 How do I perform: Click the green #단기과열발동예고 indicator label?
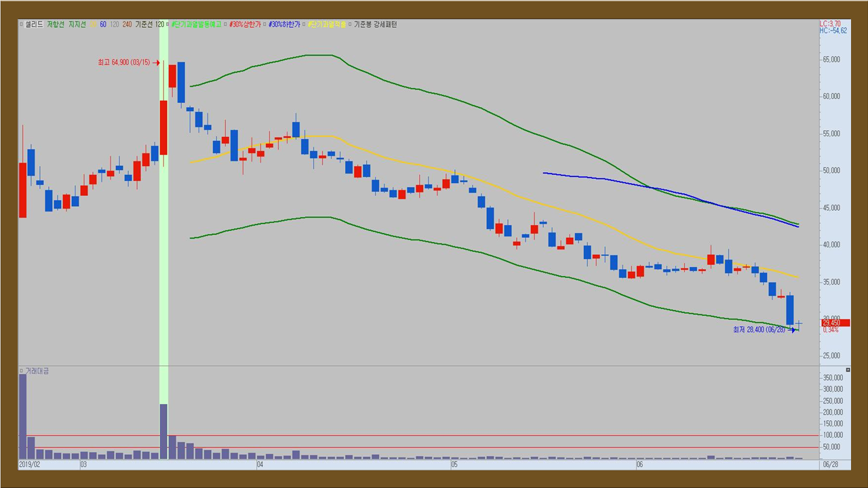point(197,24)
